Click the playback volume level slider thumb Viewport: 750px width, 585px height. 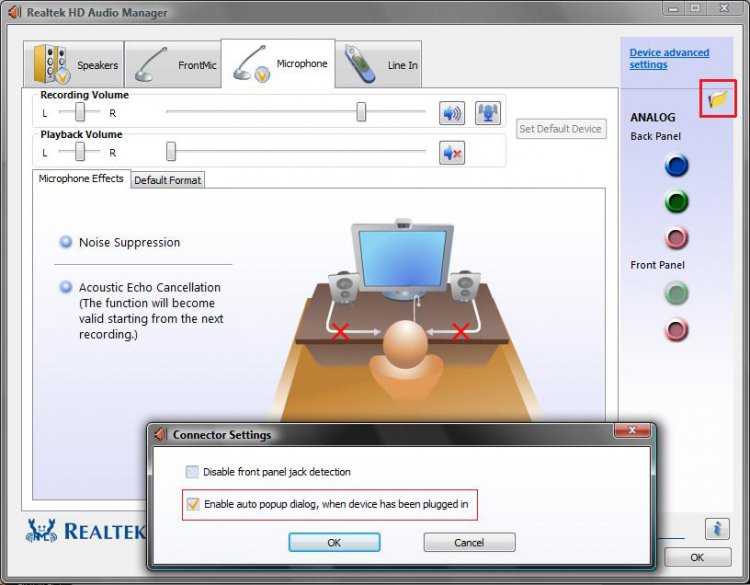[x=171, y=151]
